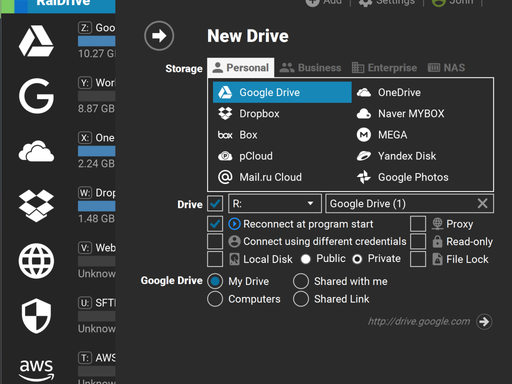
Task: Choose Naver MYBOX storage
Action: point(422,114)
